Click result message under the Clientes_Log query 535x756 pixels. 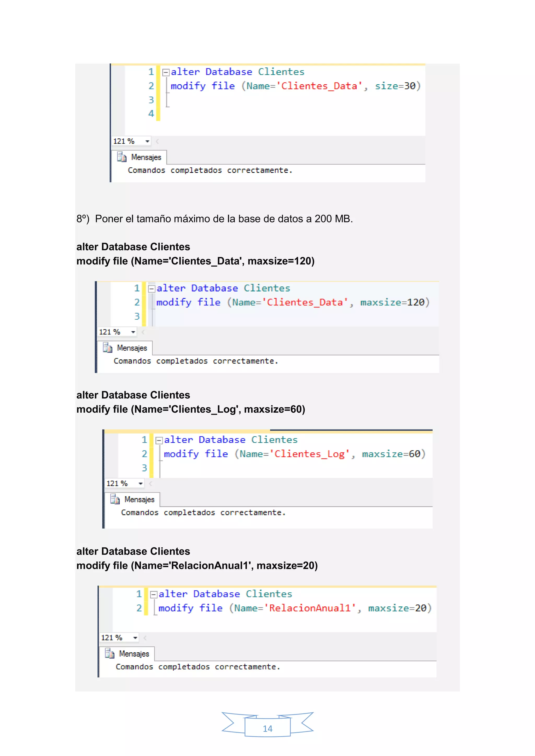(x=203, y=513)
